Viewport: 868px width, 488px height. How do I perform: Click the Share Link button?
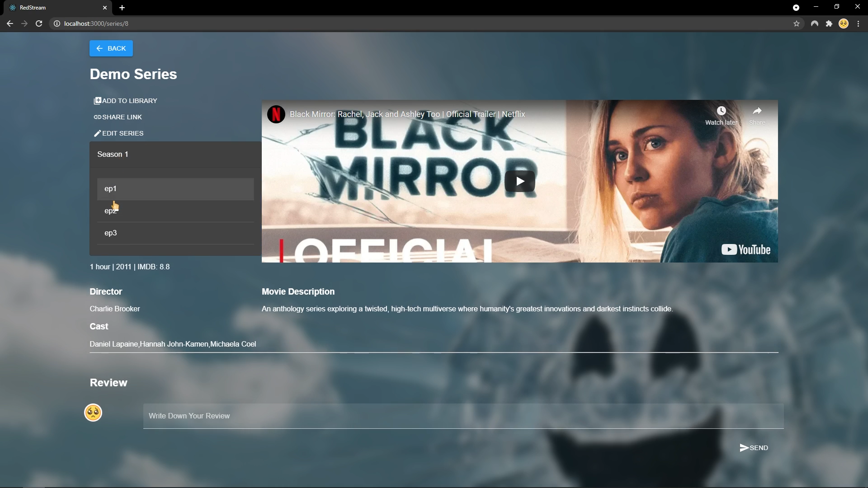(118, 117)
